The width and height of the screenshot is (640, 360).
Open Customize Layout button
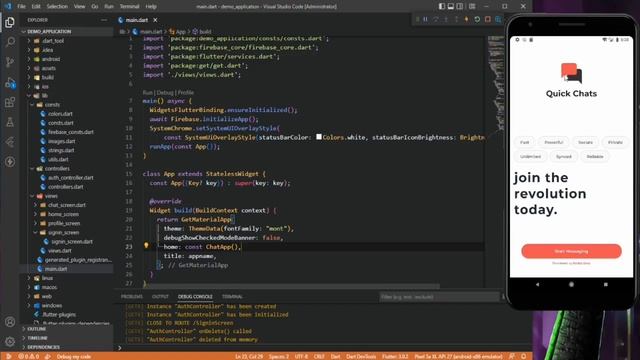(x=472, y=6)
